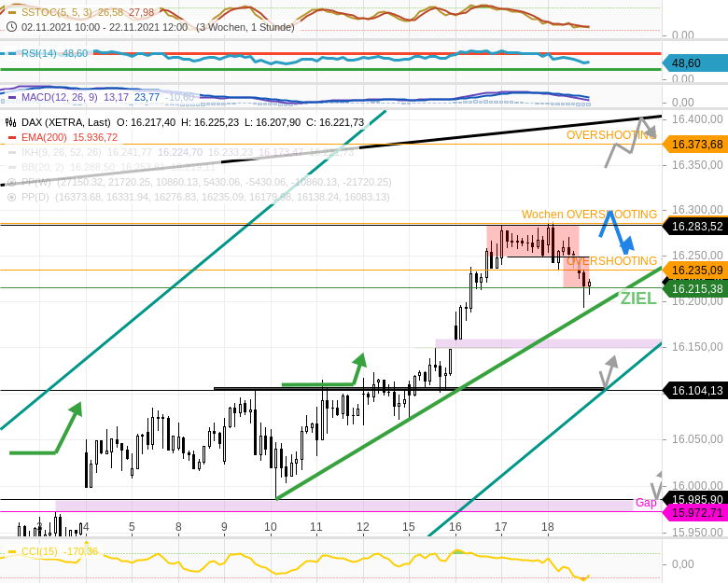
Task: Click the clock icon next to date range
Action: (10, 28)
